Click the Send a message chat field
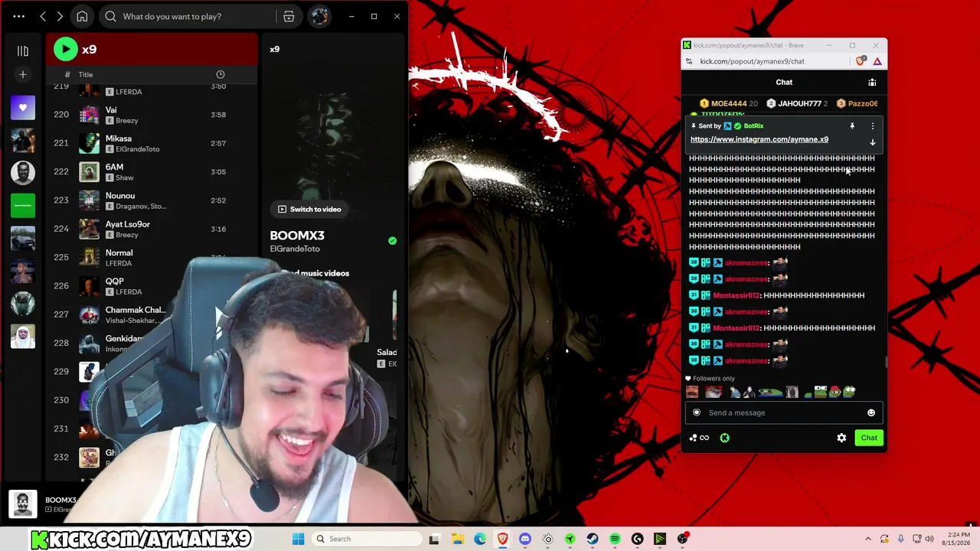 point(784,412)
